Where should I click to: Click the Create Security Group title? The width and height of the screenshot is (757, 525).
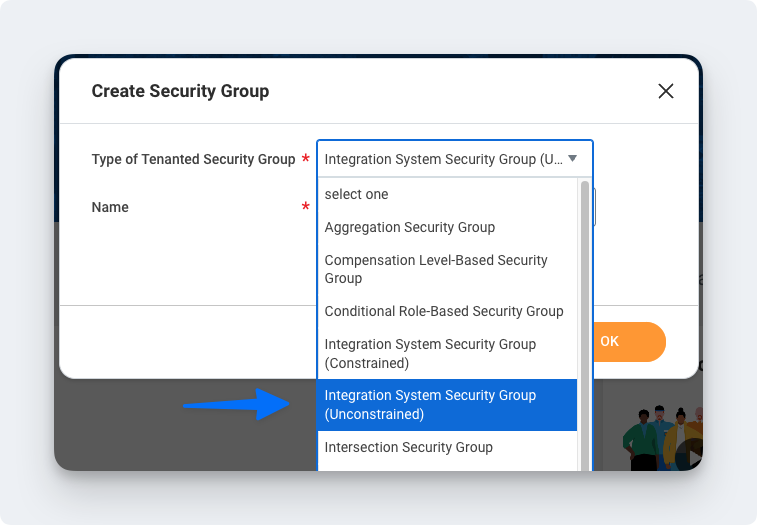point(180,91)
